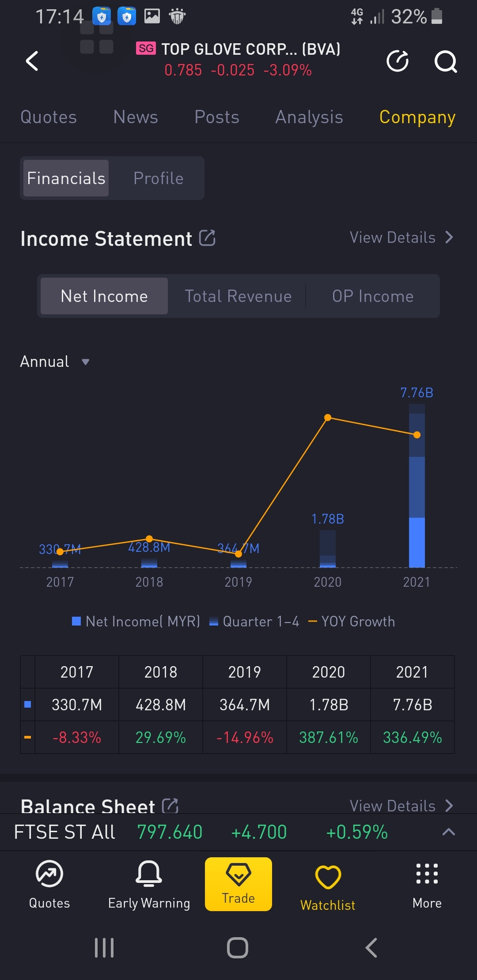Tap the battery status icon
The height and width of the screenshot is (980, 477).
coord(436,16)
